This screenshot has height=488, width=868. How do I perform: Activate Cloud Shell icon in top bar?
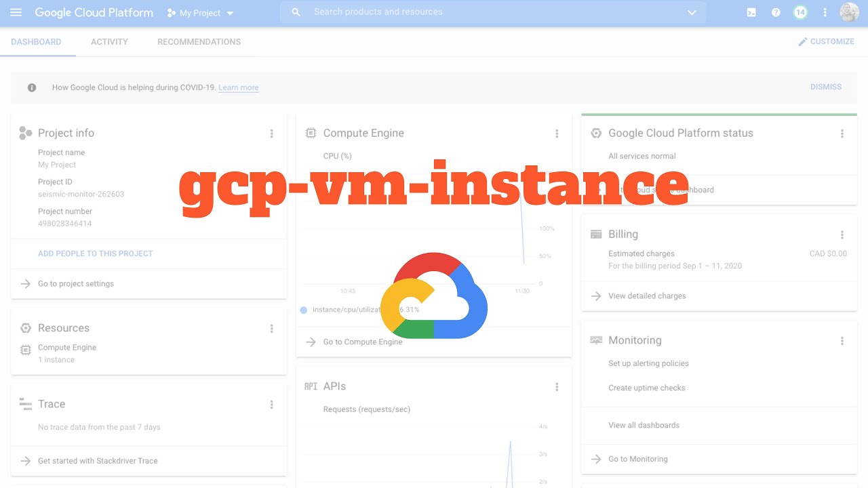coord(751,12)
